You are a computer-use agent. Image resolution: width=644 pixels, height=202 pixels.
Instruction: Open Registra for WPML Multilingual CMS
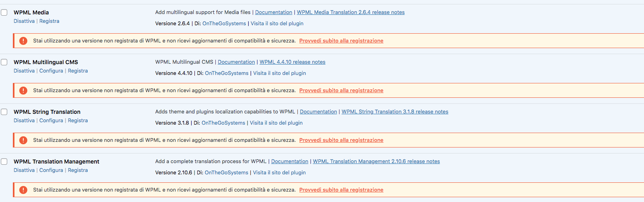point(78,71)
